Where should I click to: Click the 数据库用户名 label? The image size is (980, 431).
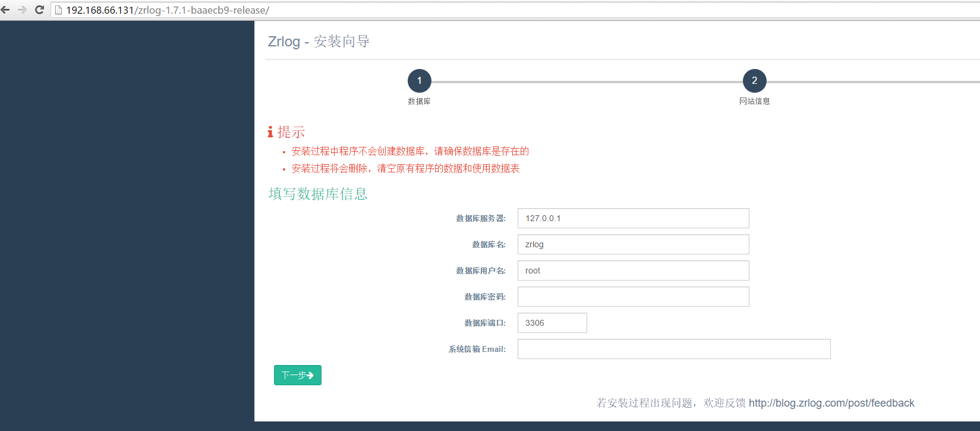pyautogui.click(x=481, y=270)
